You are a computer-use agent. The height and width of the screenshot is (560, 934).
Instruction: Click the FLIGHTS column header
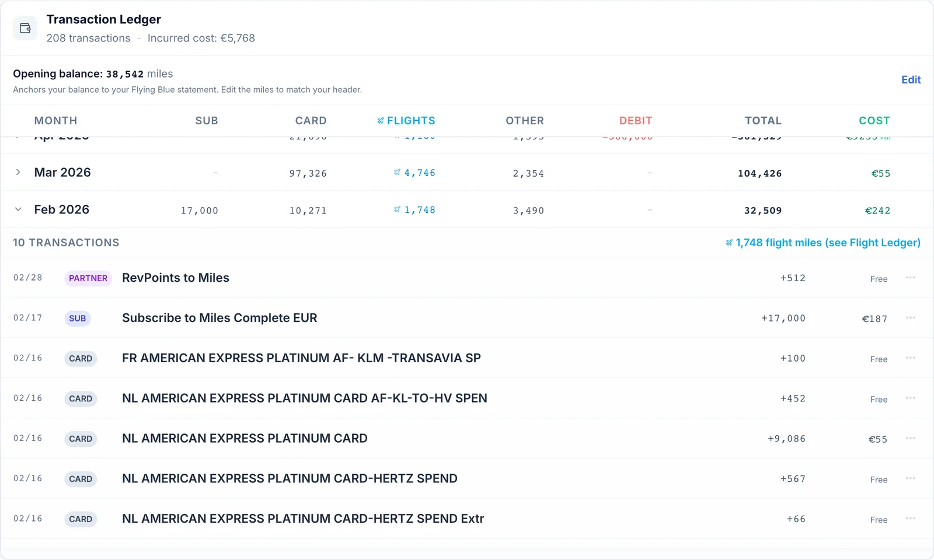click(406, 121)
